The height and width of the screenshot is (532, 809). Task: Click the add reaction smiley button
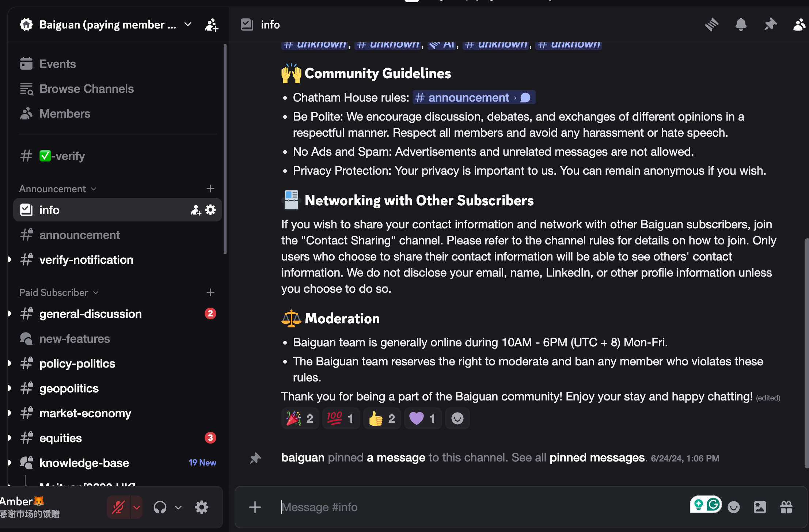coord(457,418)
